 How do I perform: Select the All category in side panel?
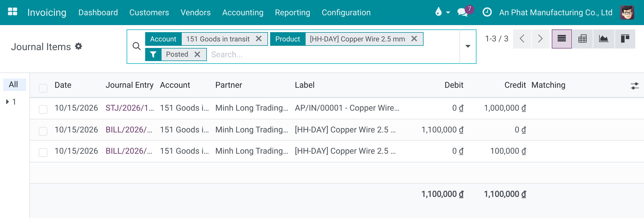coord(14,84)
